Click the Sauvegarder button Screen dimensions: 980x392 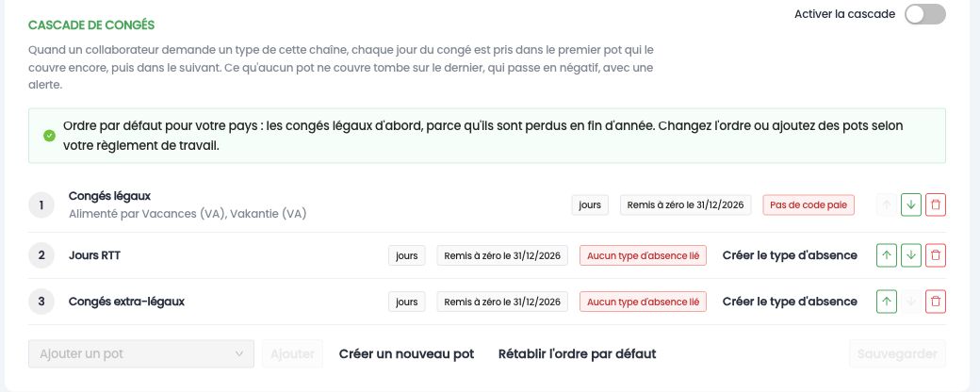(x=897, y=354)
